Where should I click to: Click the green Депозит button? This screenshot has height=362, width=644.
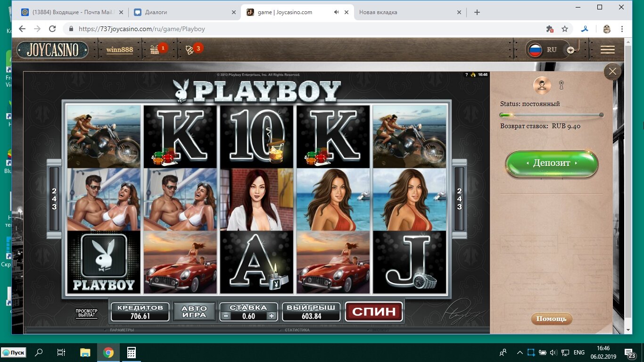tap(552, 164)
